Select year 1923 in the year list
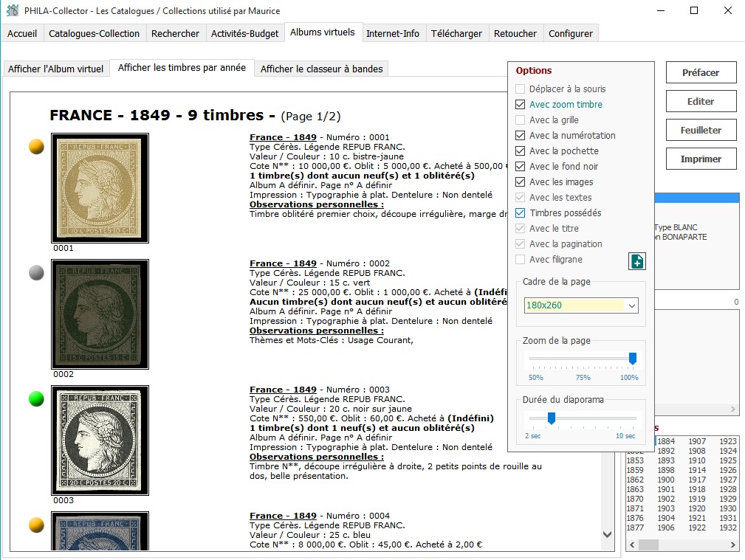This screenshot has width=745, height=560. pyautogui.click(x=728, y=441)
